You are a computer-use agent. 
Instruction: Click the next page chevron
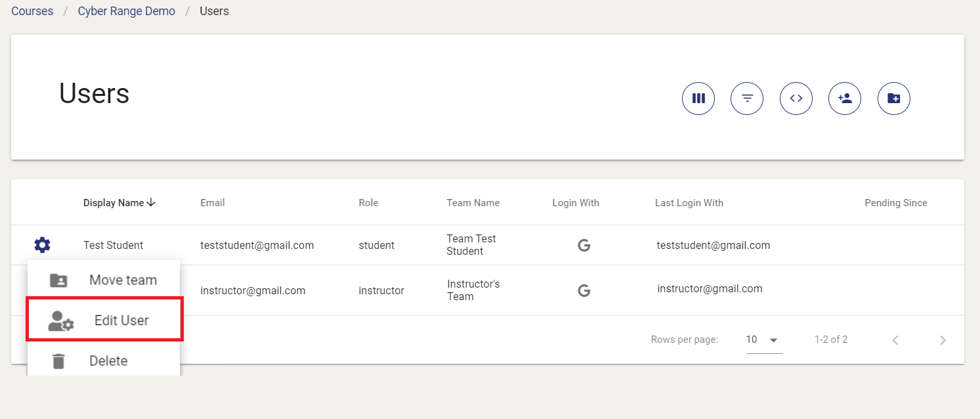943,340
